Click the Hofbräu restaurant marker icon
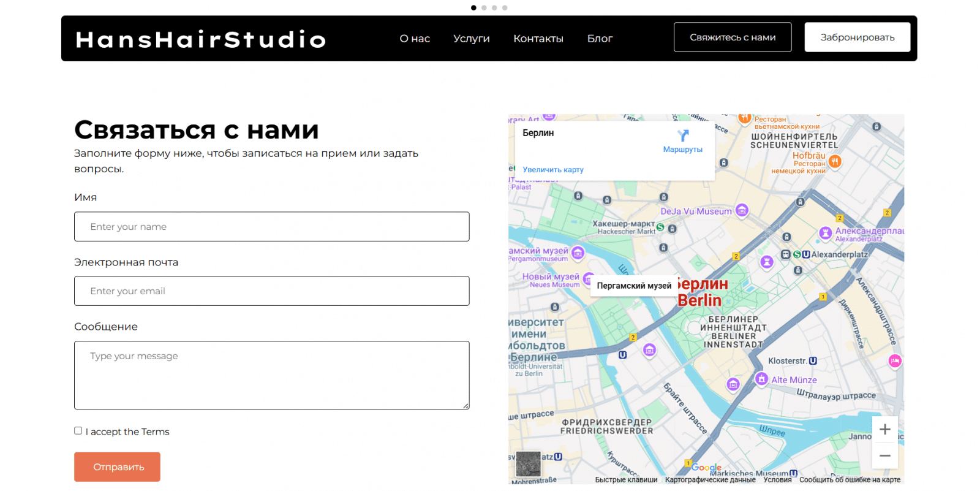The image size is (980, 491). (835, 161)
